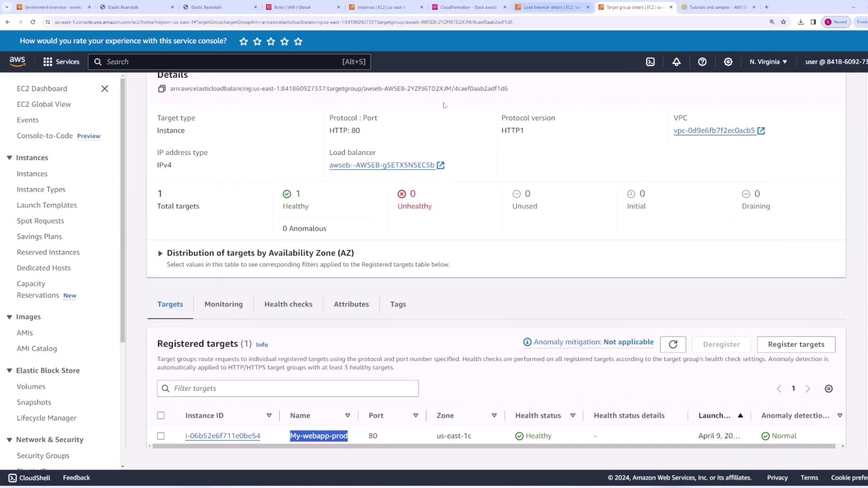Copy the target group ARN

point(161,89)
